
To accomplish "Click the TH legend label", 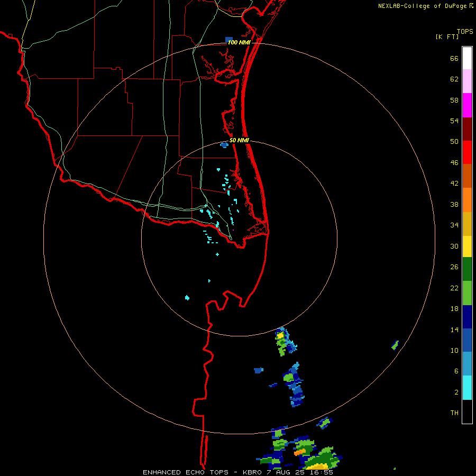I will pyautogui.click(x=454, y=413).
